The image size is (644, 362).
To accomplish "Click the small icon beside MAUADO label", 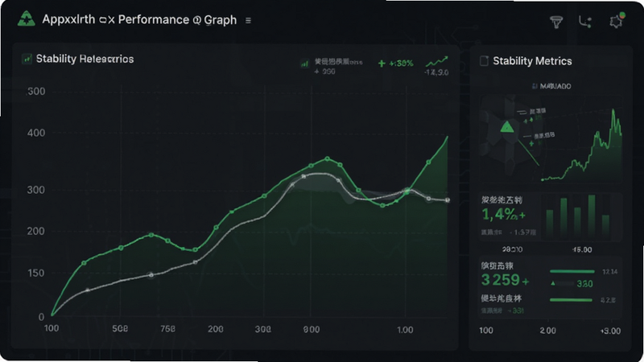I will 535,86.
